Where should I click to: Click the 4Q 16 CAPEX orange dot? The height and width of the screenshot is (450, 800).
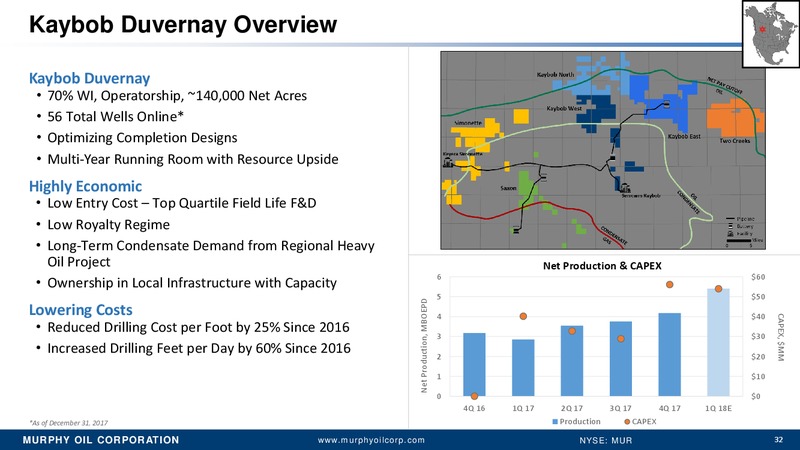coord(474,396)
